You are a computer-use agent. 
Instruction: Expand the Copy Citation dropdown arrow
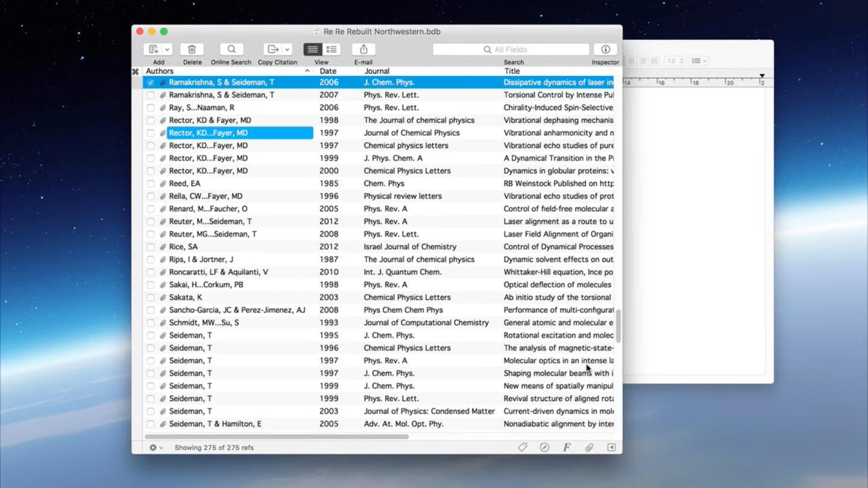(287, 49)
